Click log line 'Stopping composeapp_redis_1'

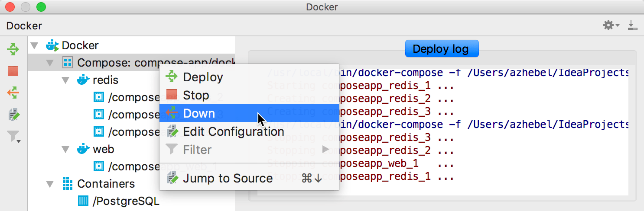tap(361, 176)
